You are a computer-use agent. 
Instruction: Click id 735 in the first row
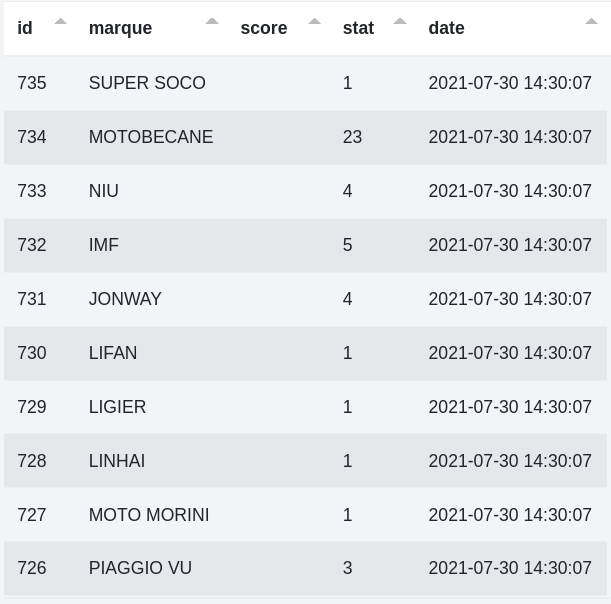click(x=32, y=83)
